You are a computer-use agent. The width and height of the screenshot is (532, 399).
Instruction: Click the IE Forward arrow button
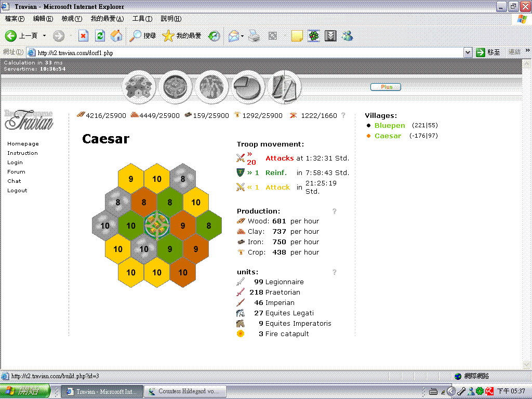(x=59, y=36)
